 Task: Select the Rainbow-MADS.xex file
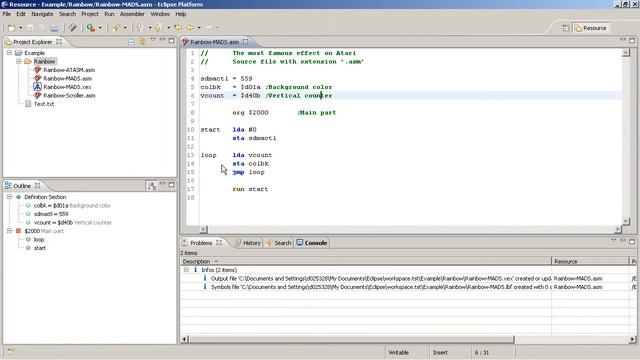tap(67, 87)
